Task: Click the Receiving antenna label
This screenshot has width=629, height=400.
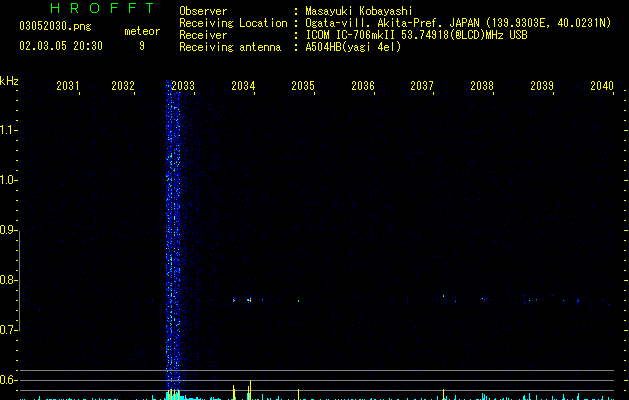Action: pos(230,47)
